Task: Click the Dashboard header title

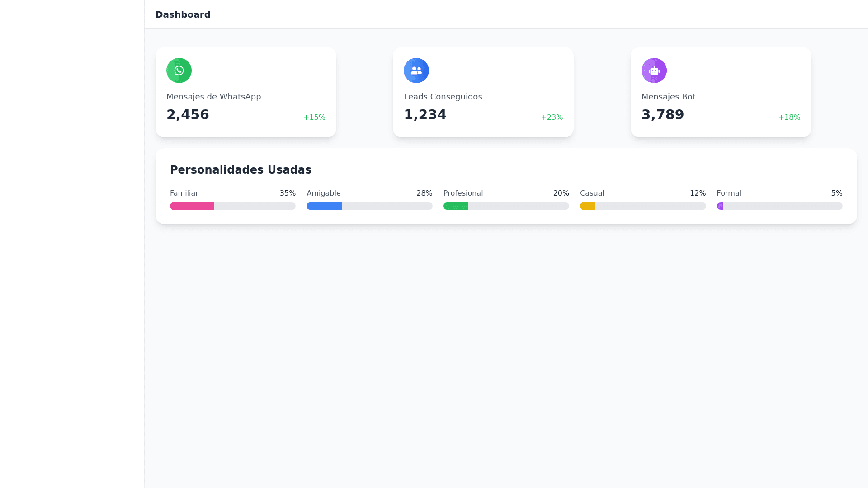Action: coord(183,14)
